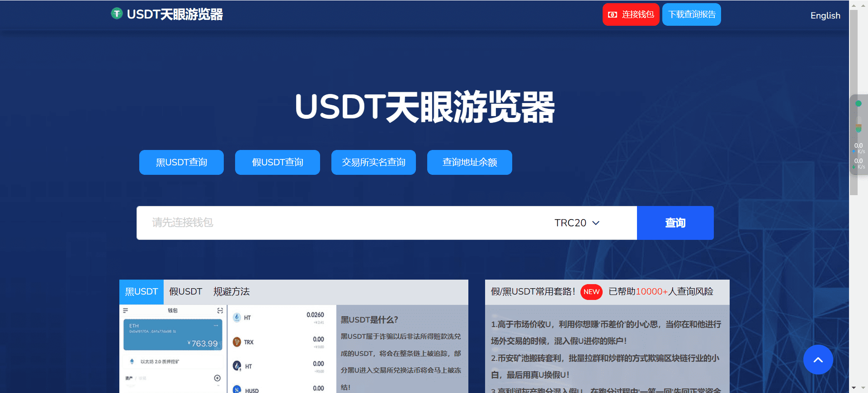Open the 交易所实名查询 option
This screenshot has width=868, height=393.
[373, 162]
